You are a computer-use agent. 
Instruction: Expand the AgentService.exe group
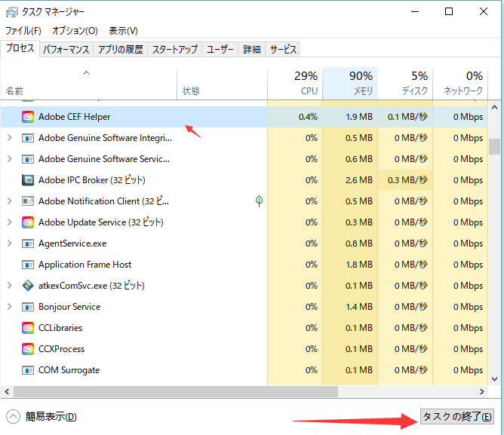pos(10,244)
